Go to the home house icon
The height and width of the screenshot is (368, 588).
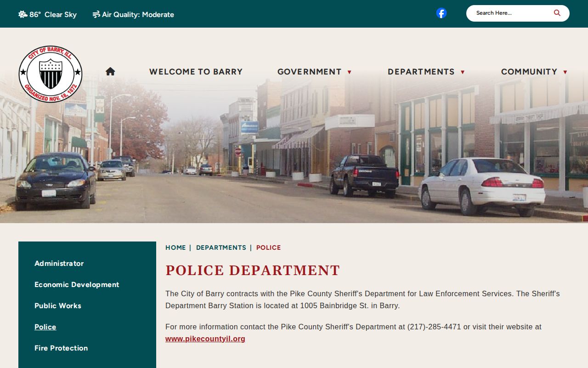pos(110,71)
